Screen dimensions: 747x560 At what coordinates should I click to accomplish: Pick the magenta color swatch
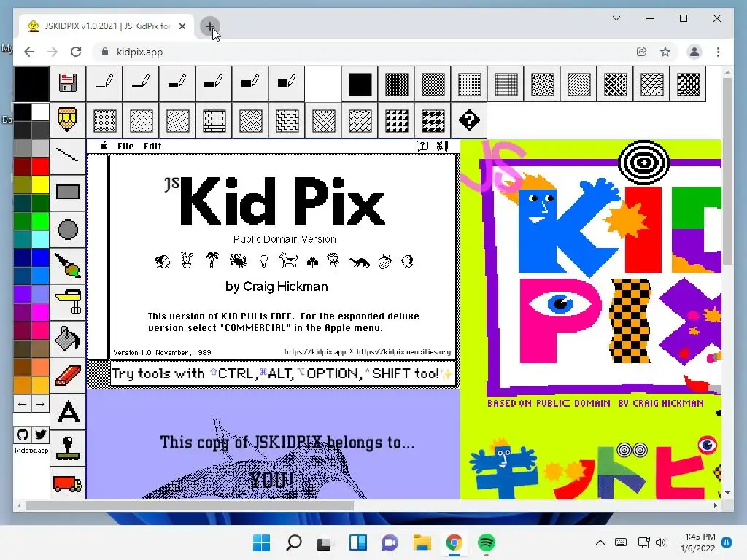point(41,312)
